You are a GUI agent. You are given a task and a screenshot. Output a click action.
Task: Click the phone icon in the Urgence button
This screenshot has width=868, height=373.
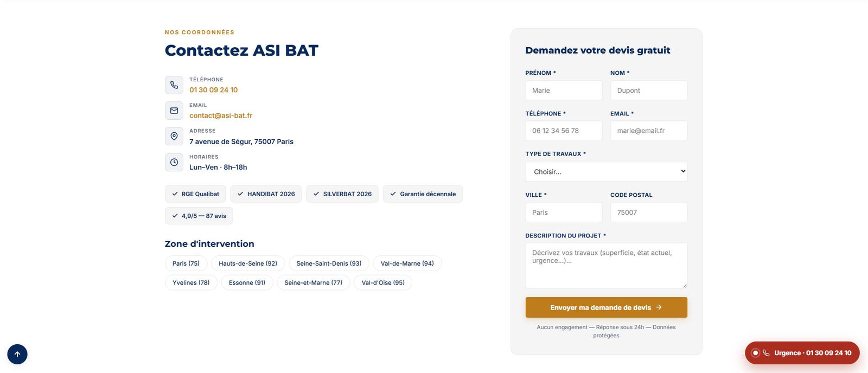pyautogui.click(x=766, y=353)
